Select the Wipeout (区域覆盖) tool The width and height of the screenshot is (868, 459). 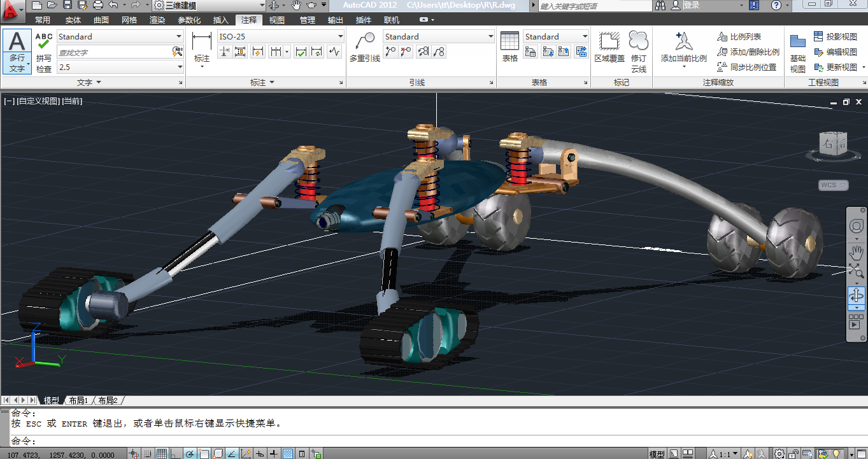(x=609, y=46)
